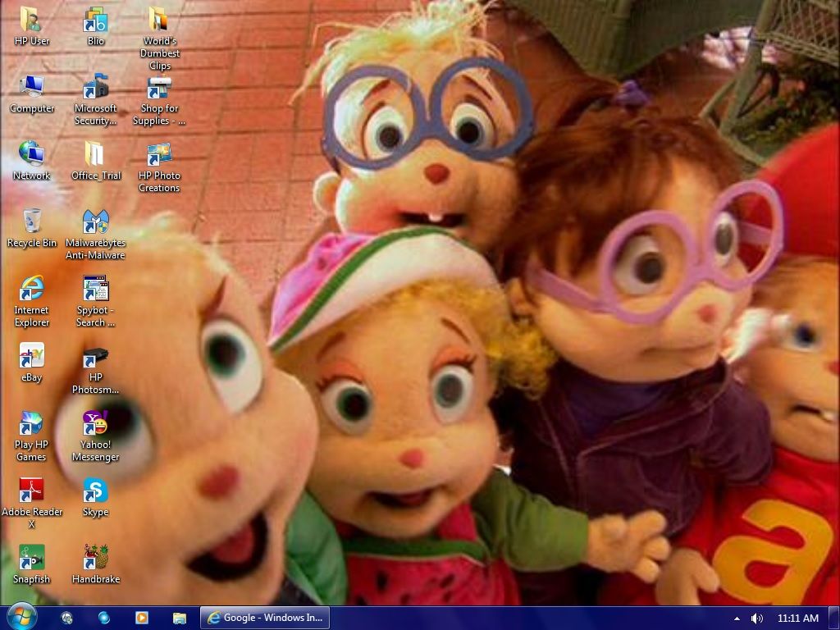Open Microsoft Security Essentials shortcut
The image size is (840, 630).
tap(95, 99)
